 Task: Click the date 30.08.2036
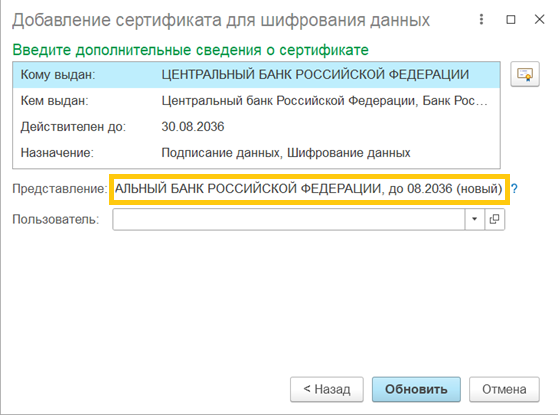193,127
